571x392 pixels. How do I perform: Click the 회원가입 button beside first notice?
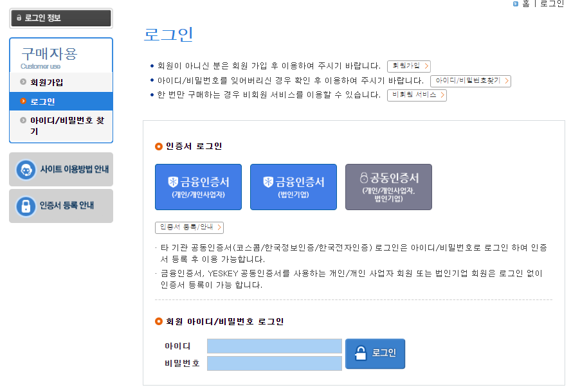coord(409,66)
